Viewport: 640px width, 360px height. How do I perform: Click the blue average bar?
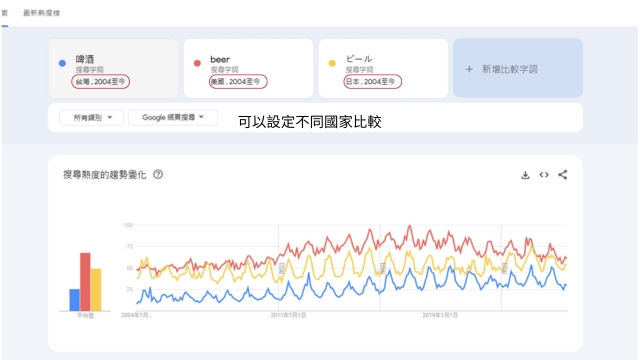(75, 300)
